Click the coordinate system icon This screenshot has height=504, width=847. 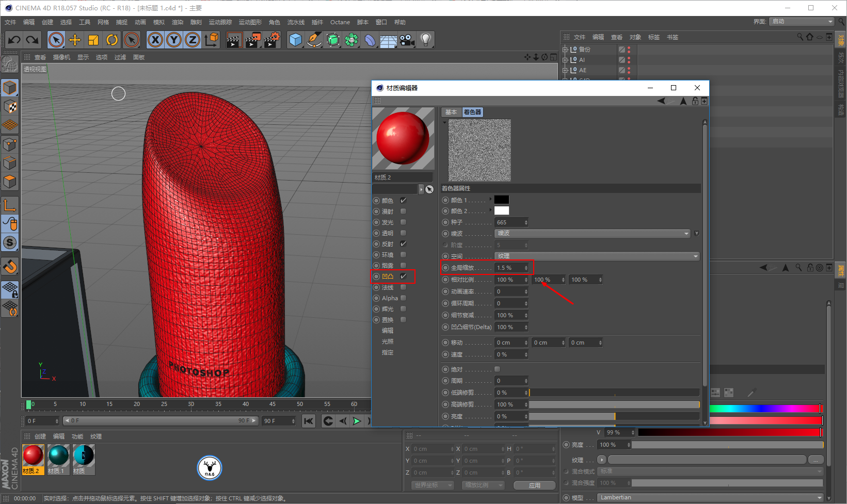tap(211, 40)
